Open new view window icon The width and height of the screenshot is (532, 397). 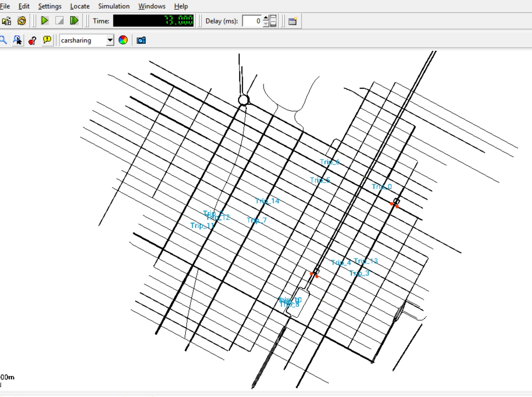click(293, 21)
